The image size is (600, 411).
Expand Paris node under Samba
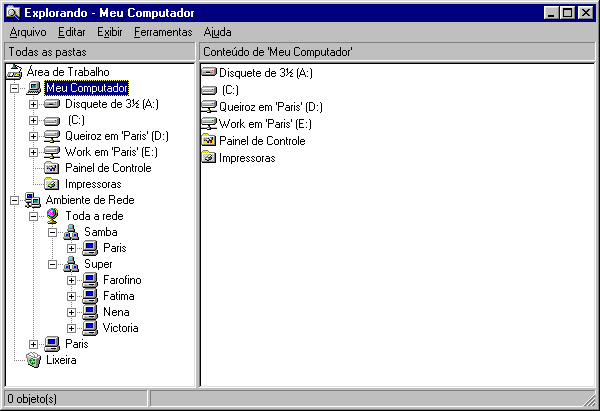[71, 248]
